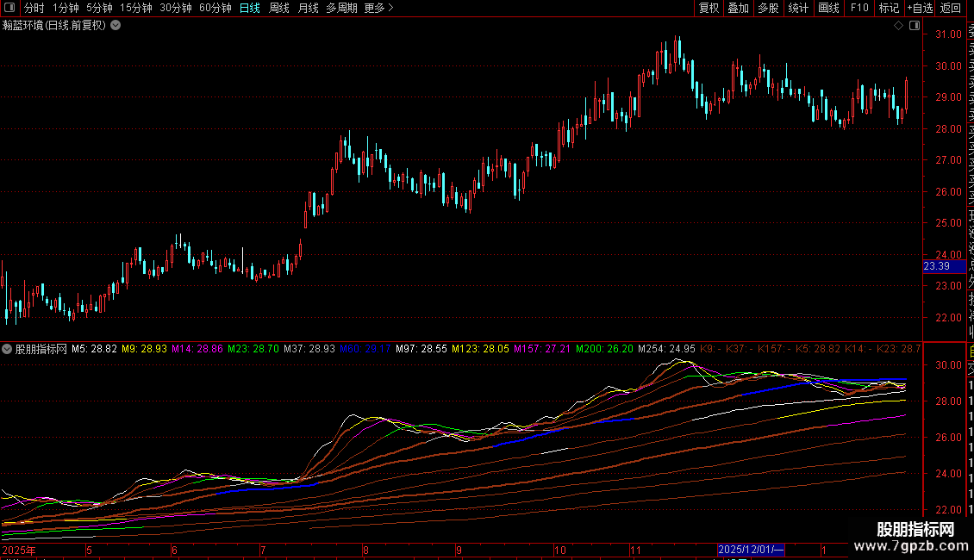Open the 股朋指标网 indicator dropdown circle
Viewport: 974px width, 560px height.
(x=7, y=349)
